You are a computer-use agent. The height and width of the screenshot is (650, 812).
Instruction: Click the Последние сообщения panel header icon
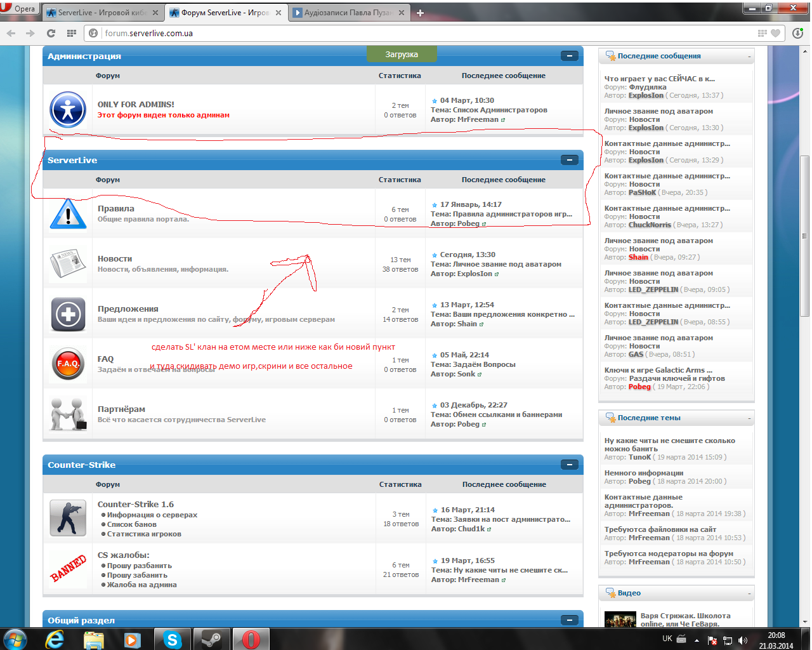[x=610, y=56]
